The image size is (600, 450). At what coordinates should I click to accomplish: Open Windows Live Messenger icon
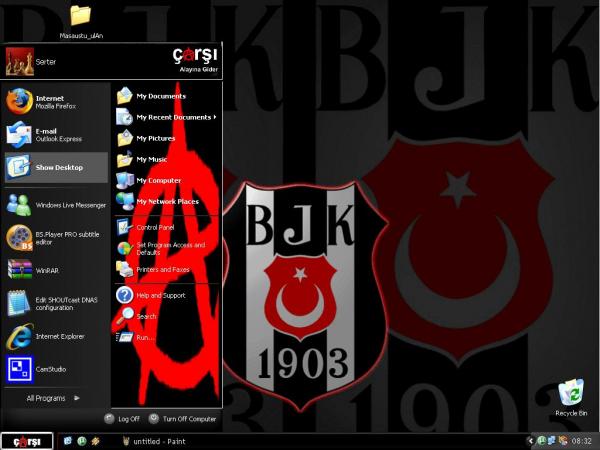click(x=18, y=205)
